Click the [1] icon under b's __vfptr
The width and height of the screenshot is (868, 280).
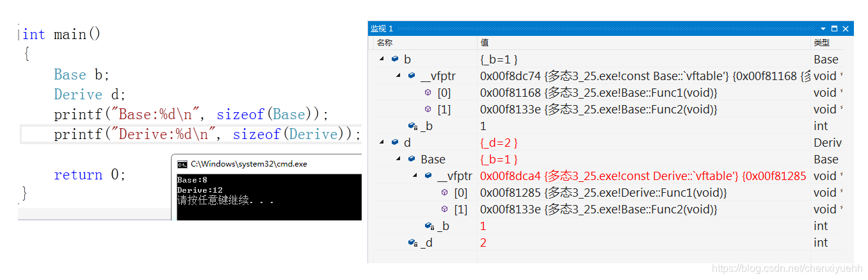pos(428,109)
